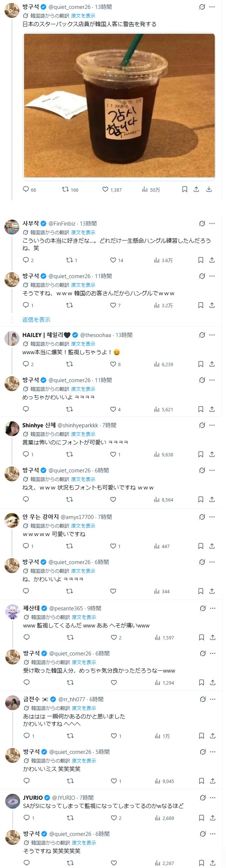Bookmark @thesoohaa's reply
This screenshot has width=226, height=868.
(x=201, y=364)
